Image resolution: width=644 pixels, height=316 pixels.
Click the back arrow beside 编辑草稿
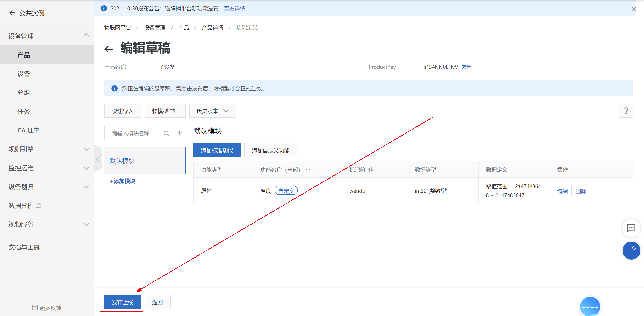109,49
